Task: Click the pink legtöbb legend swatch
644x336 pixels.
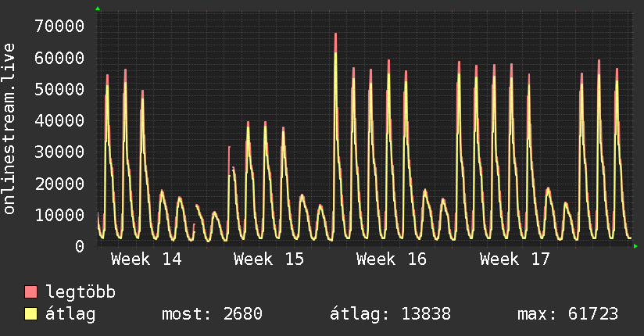Action: [31, 292]
